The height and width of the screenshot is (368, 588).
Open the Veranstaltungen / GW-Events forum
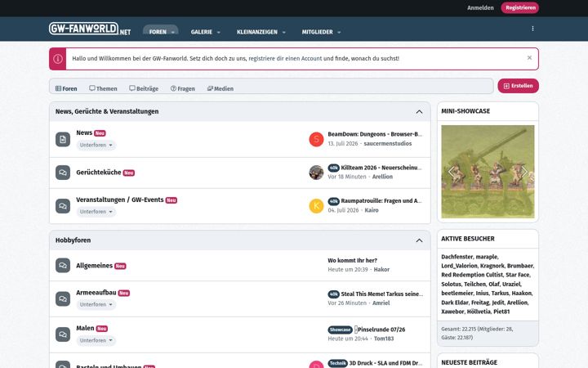(119, 200)
